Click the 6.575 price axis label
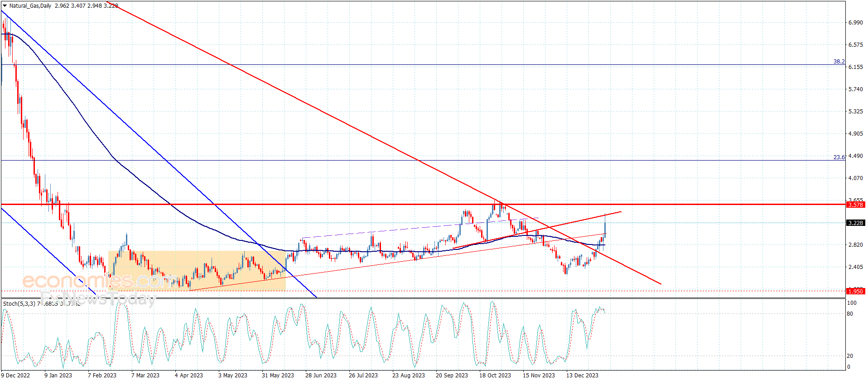Viewport: 868px width, 381px height. tap(855, 45)
